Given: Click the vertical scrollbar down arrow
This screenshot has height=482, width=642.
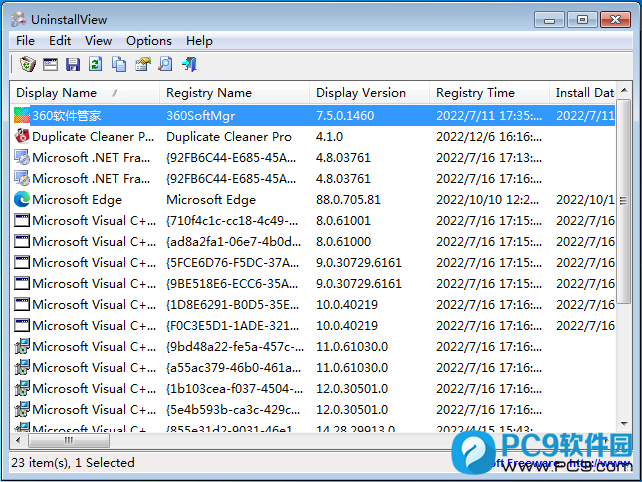Looking at the screenshot, I should pos(624,424).
